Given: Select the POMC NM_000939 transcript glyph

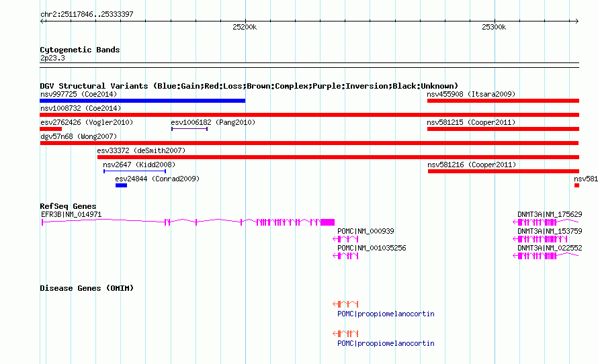Looking at the screenshot, I should coord(345,239).
